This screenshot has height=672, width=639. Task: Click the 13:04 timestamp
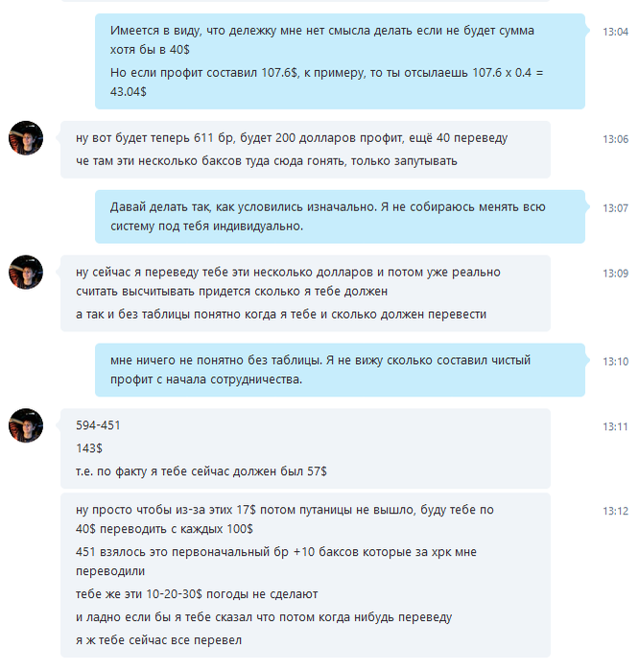tap(615, 32)
